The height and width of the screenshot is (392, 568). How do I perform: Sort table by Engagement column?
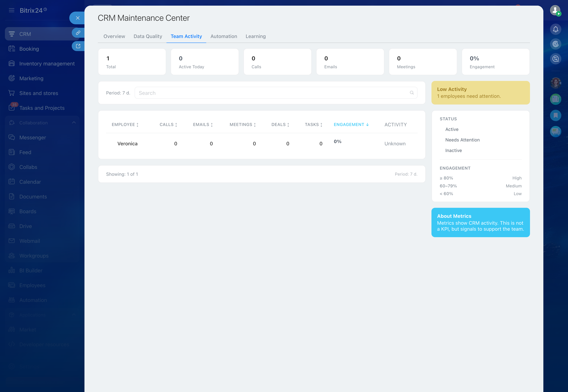tap(351, 125)
